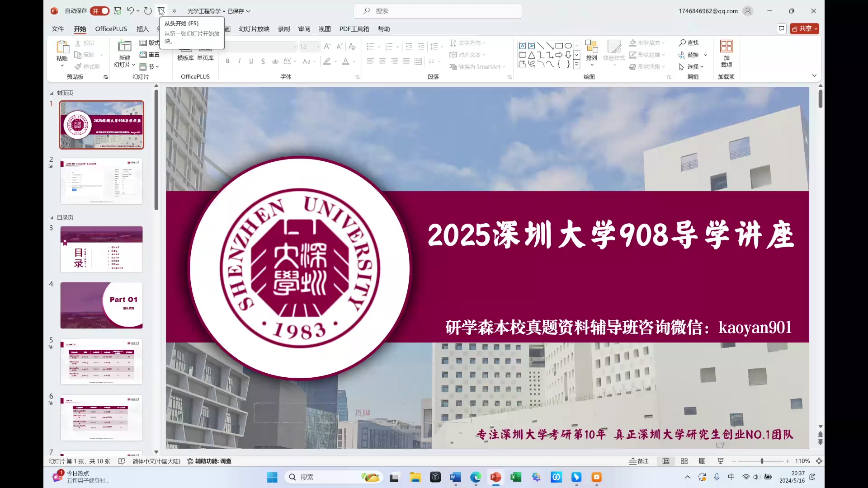Open the 选择 select dropdown
This screenshot has width=868, height=488.
[x=691, y=67]
